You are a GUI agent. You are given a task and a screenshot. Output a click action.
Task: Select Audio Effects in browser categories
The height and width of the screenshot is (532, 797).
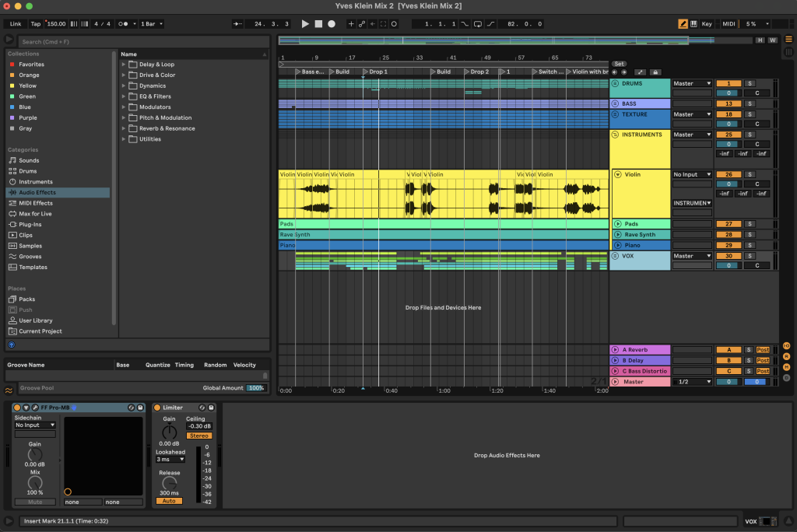point(37,192)
